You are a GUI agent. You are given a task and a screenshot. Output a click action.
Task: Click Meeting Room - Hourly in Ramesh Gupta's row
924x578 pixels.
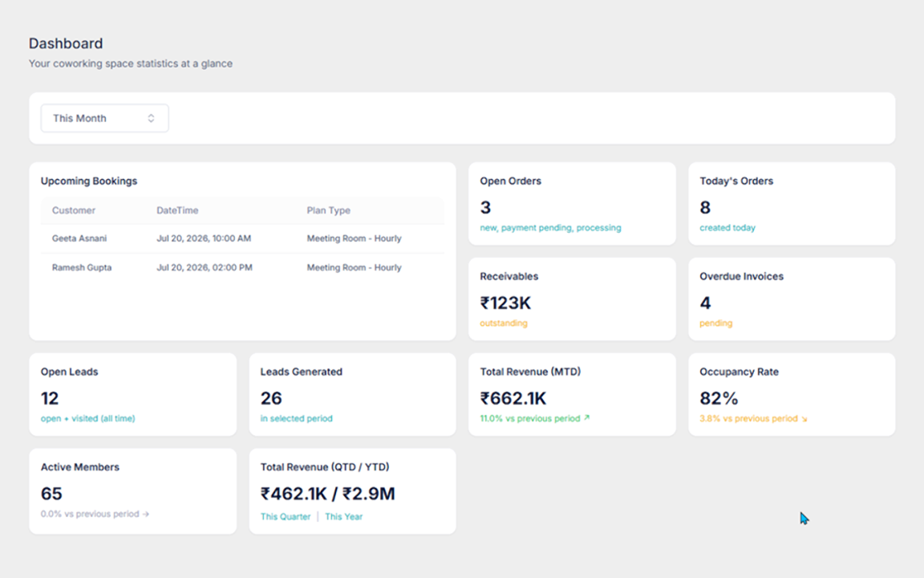point(355,267)
